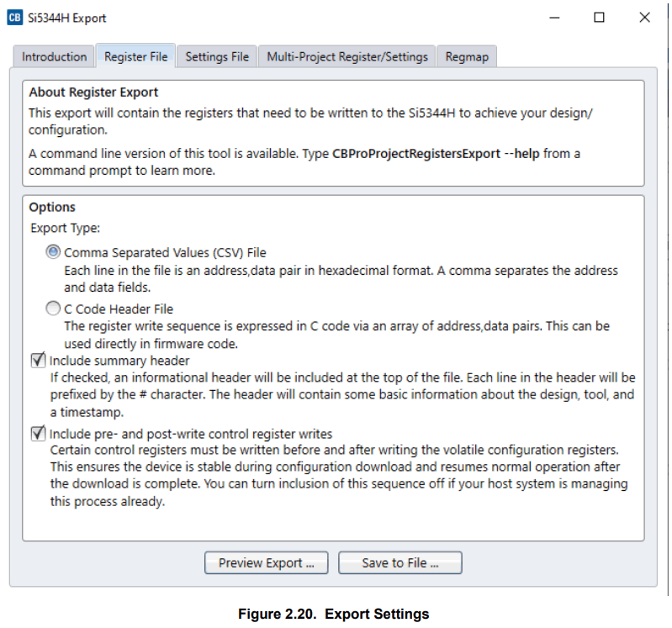Select Comma Separated Values (CSV) File radio button
Viewport: 672px width, 628px height.
click(53, 252)
